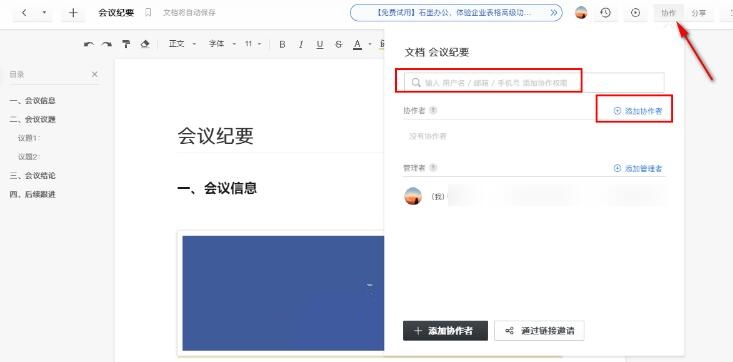
Task: Start presentation mode with the play icon
Action: click(x=635, y=13)
